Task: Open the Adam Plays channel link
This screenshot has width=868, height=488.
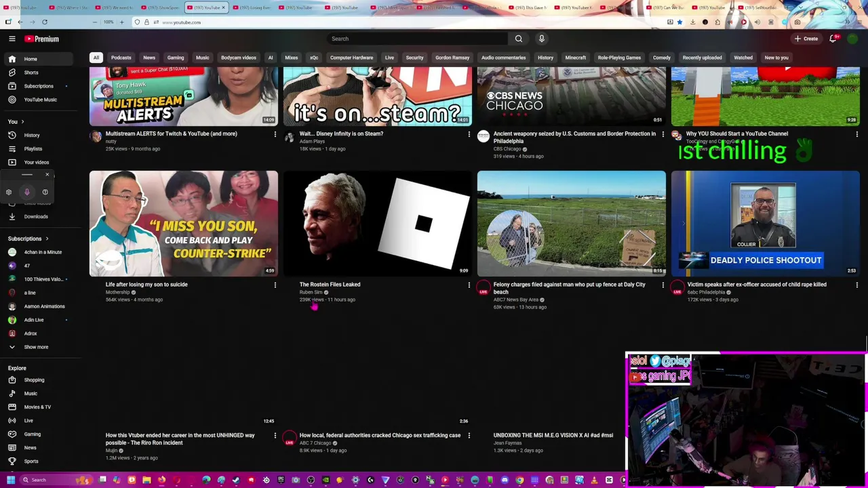Action: tap(313, 141)
